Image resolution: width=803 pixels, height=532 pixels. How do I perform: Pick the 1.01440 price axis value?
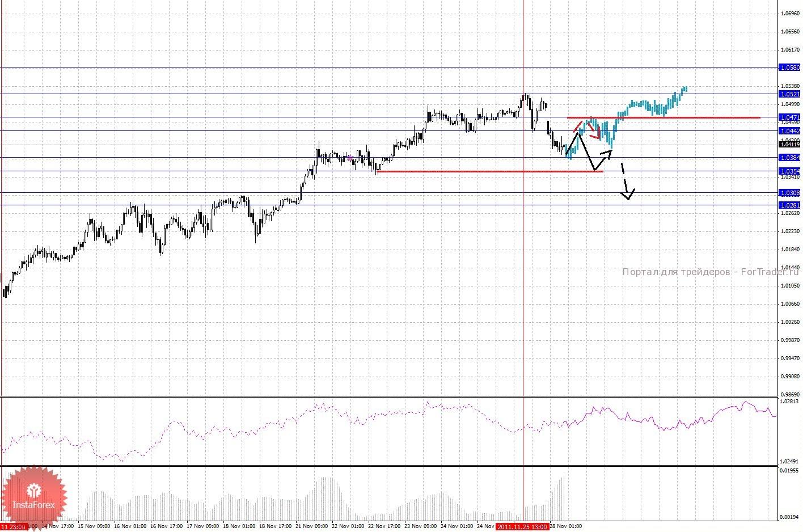click(790, 268)
